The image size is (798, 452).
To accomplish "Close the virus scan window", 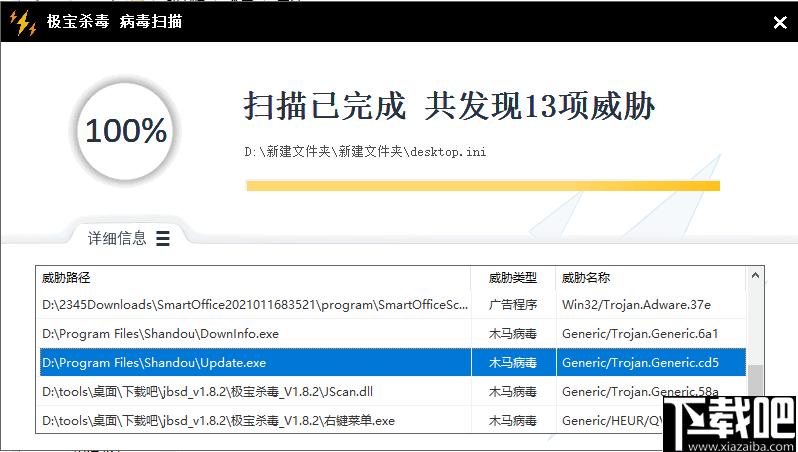I will [780, 22].
